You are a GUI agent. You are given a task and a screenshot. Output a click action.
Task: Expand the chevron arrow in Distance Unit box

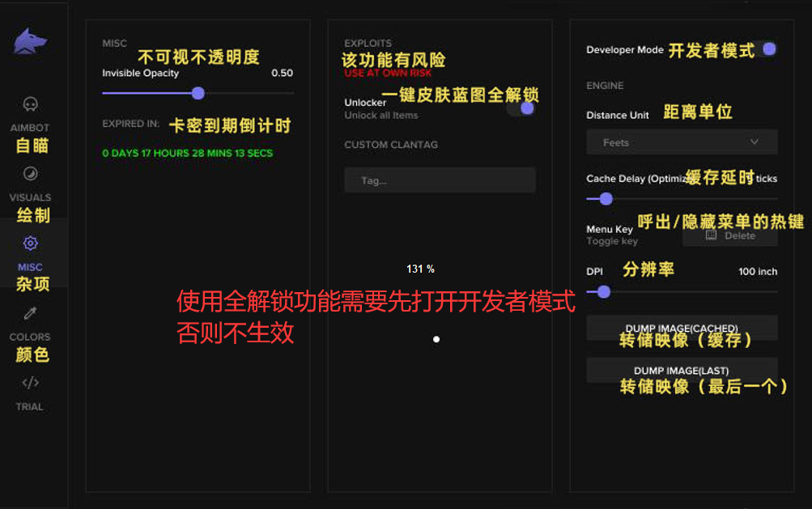point(755,142)
